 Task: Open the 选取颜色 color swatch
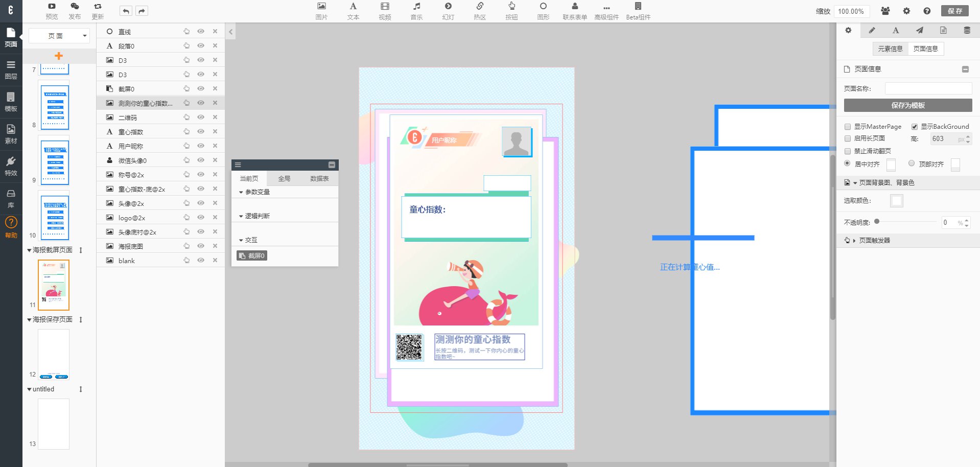point(897,201)
